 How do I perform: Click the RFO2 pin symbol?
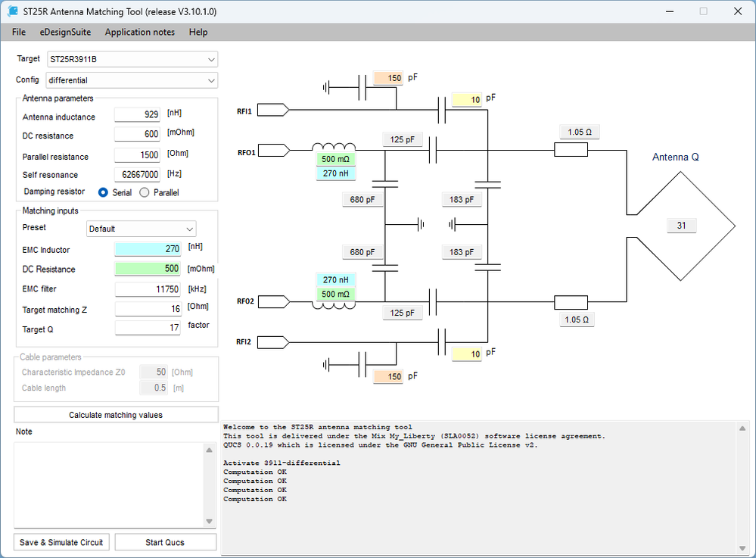[274, 302]
